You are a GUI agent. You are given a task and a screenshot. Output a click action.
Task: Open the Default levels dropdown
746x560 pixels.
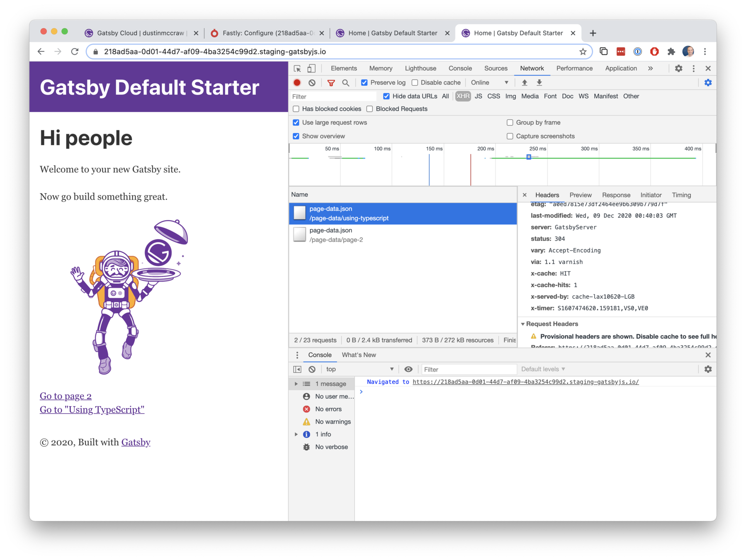tap(543, 369)
